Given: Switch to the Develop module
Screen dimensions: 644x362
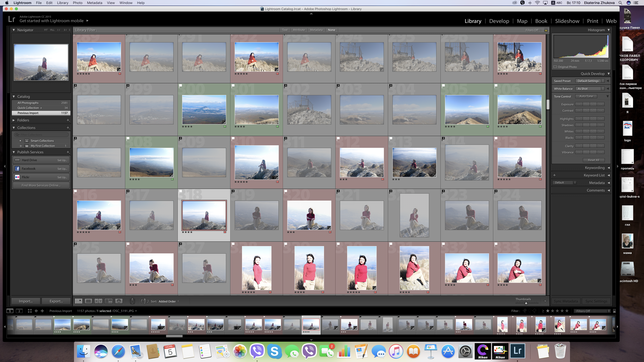Looking at the screenshot, I should click(x=499, y=21).
